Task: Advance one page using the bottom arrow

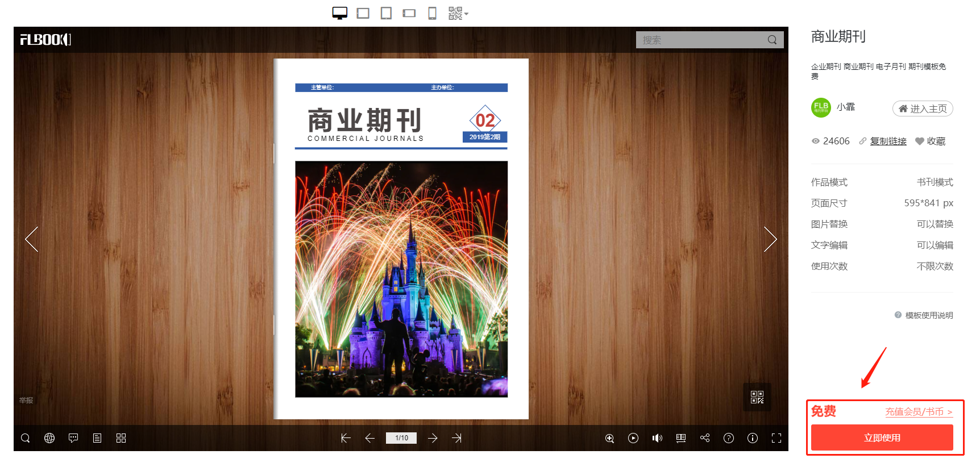Action: (x=433, y=438)
